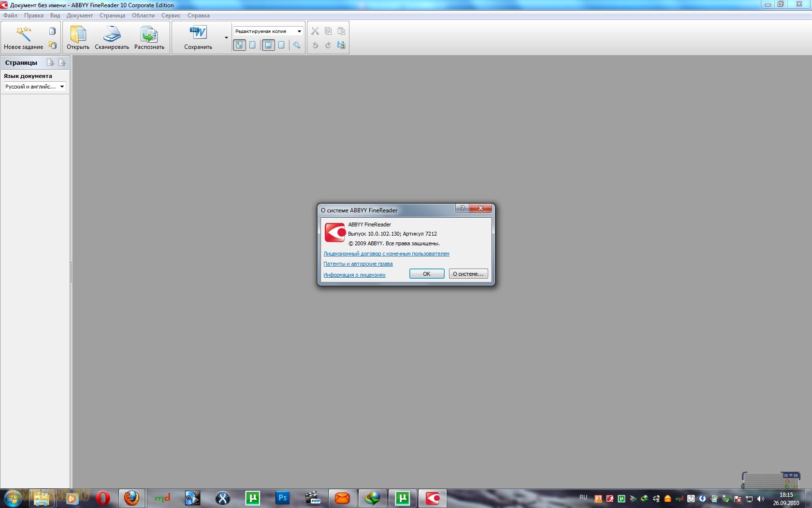Click the volume speaker tray icon
This screenshot has width=812, height=508.
click(x=761, y=499)
